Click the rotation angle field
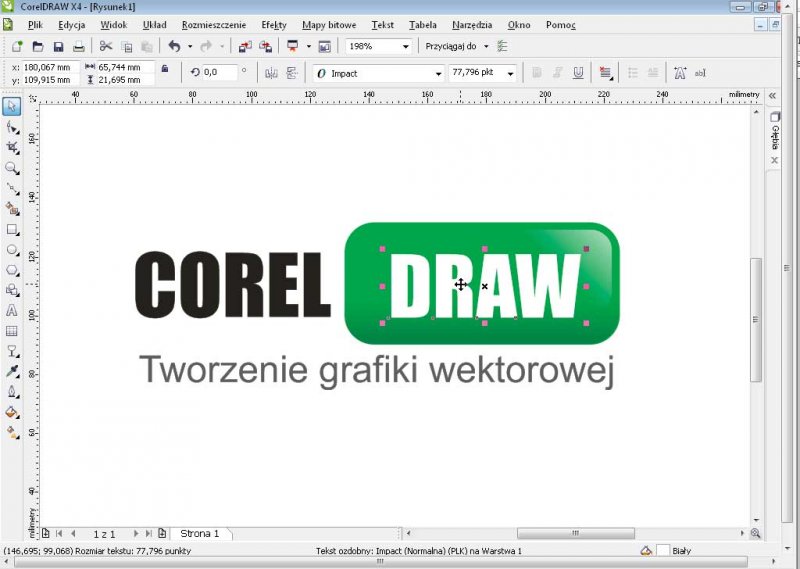800x569 pixels. click(219, 72)
